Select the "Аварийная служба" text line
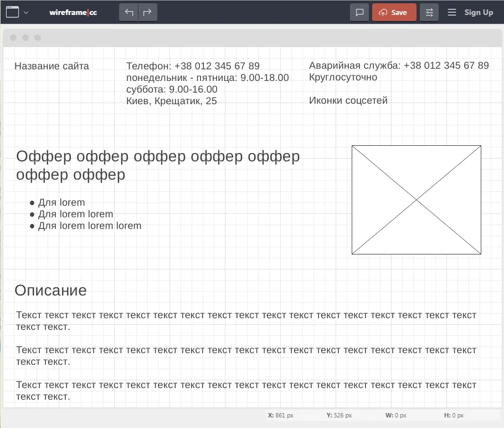This screenshot has width=504, height=428. click(x=398, y=65)
